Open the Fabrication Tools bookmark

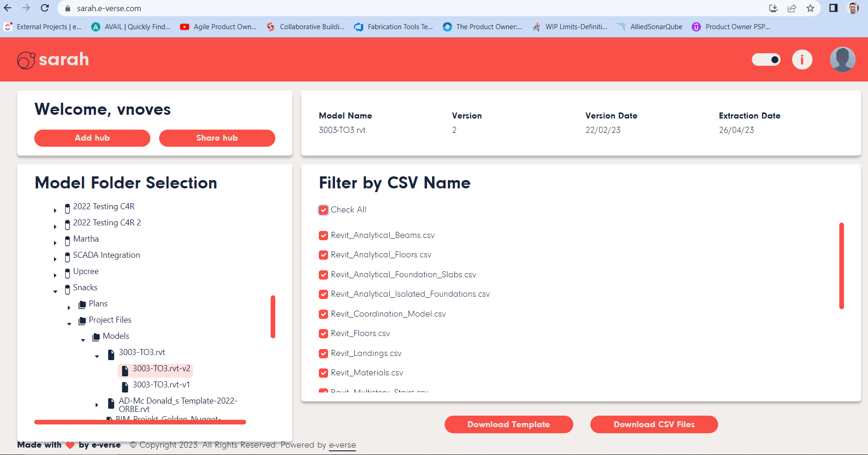(x=394, y=27)
